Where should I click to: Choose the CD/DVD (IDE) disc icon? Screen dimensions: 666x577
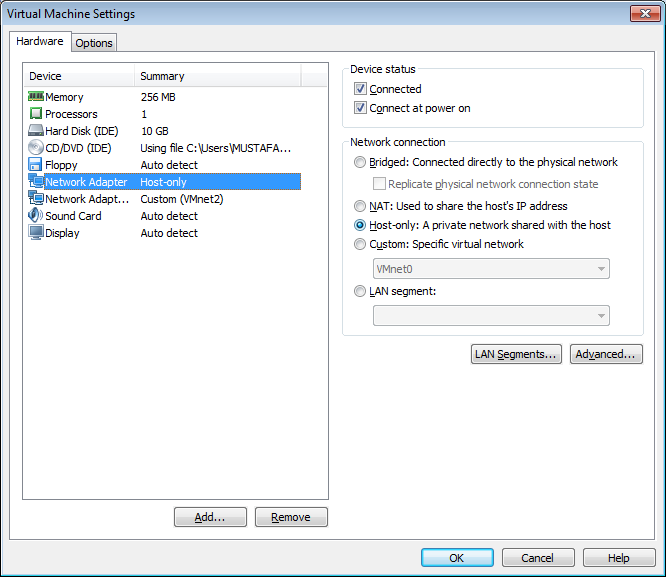coord(36,147)
